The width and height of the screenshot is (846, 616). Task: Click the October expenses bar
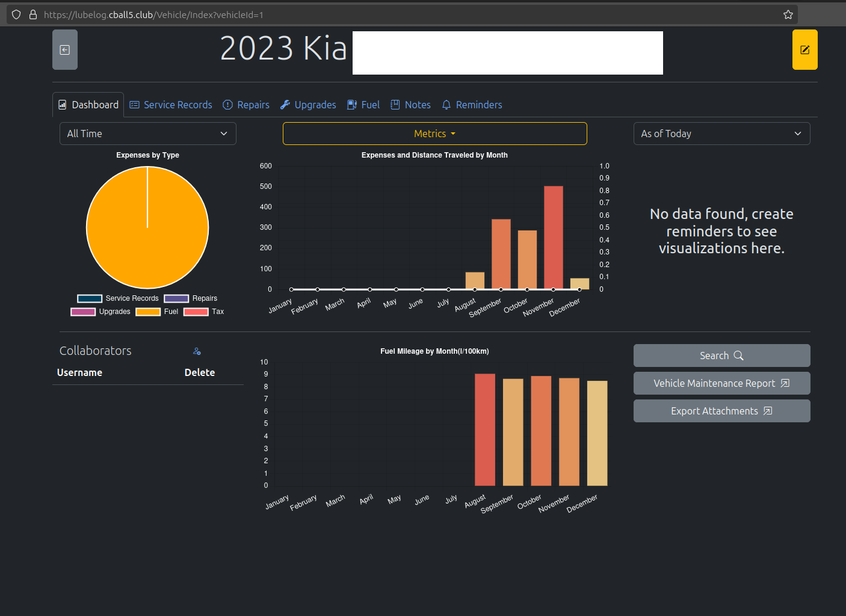(x=527, y=260)
